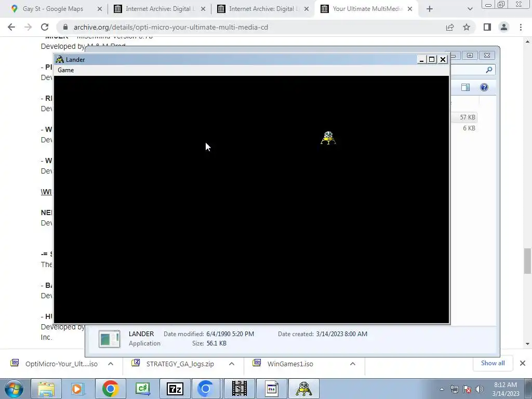
Task: Share this page icon
Action: pos(450,27)
